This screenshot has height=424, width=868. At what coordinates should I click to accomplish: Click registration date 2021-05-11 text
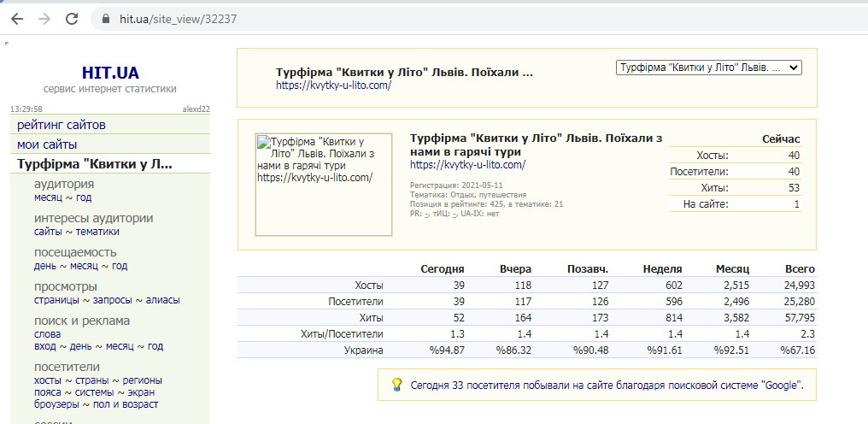pyautogui.click(x=482, y=185)
